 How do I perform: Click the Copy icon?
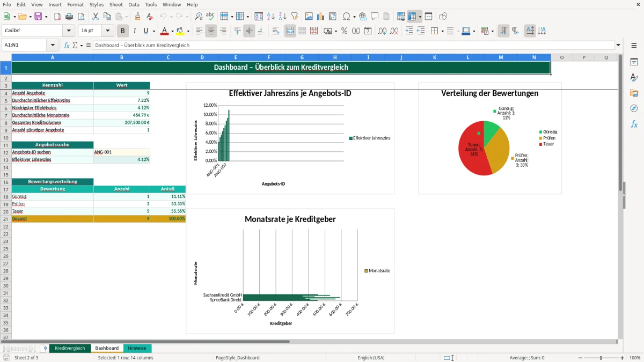coord(107,17)
